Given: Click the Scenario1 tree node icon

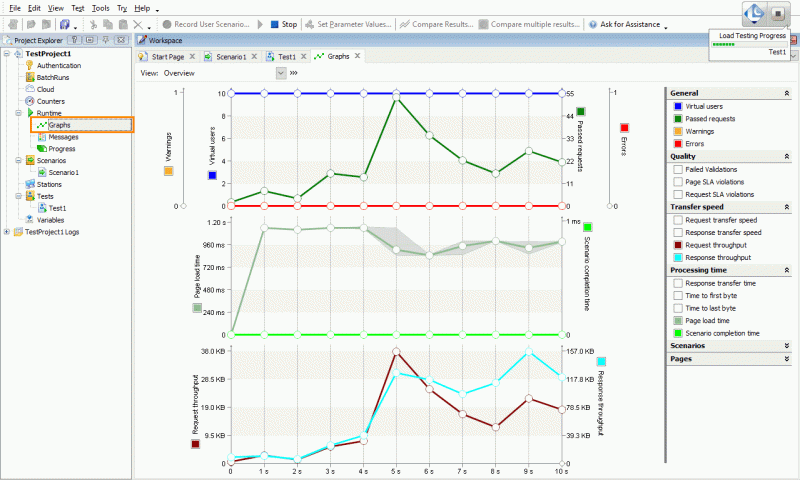Looking at the screenshot, I should click(x=42, y=172).
